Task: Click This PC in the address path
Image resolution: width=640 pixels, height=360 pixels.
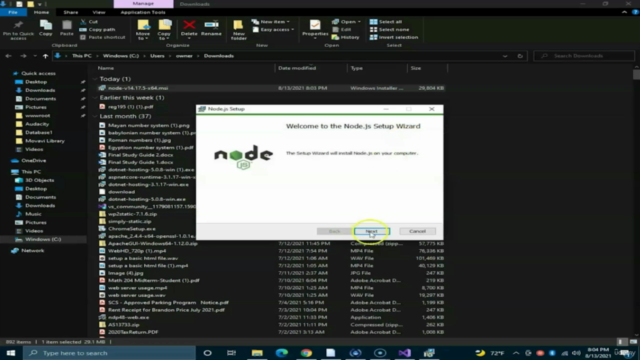Action: (82, 56)
